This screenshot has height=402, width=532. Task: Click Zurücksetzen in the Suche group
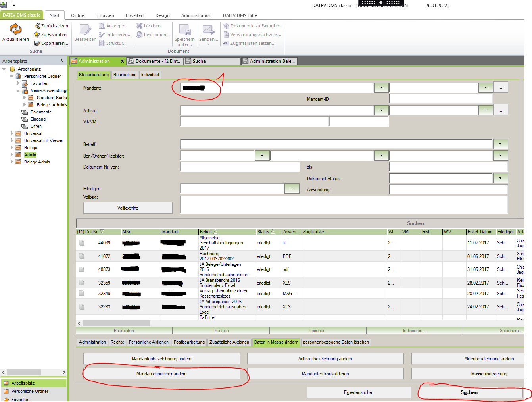(51, 26)
